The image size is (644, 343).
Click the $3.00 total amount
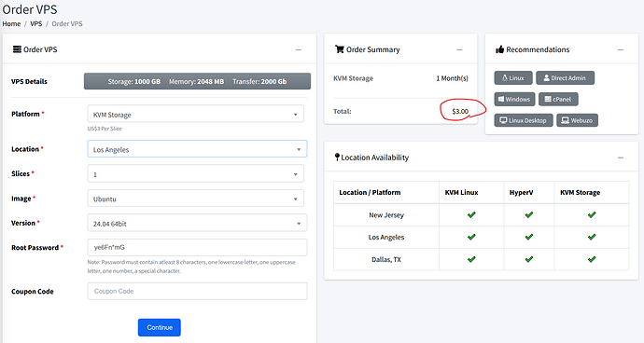click(460, 111)
